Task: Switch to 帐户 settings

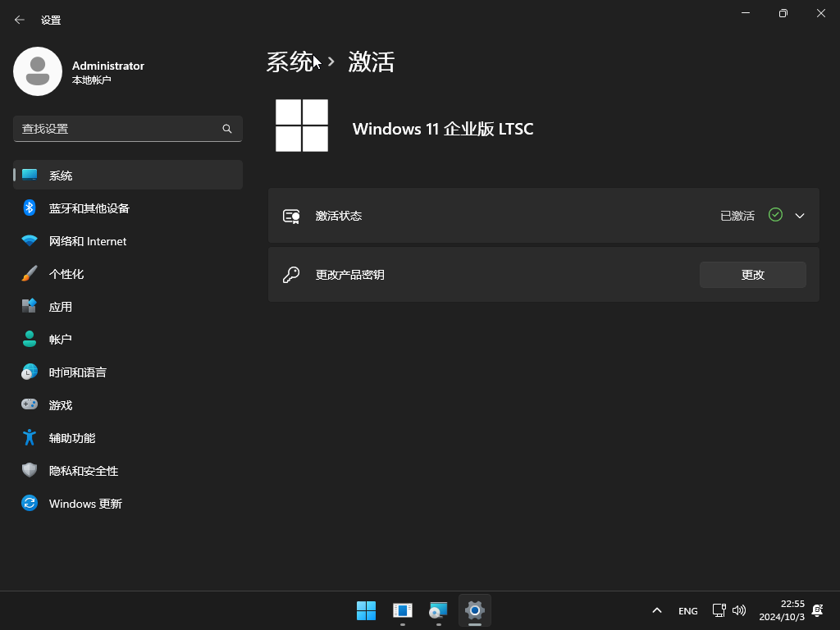Action: (127, 339)
